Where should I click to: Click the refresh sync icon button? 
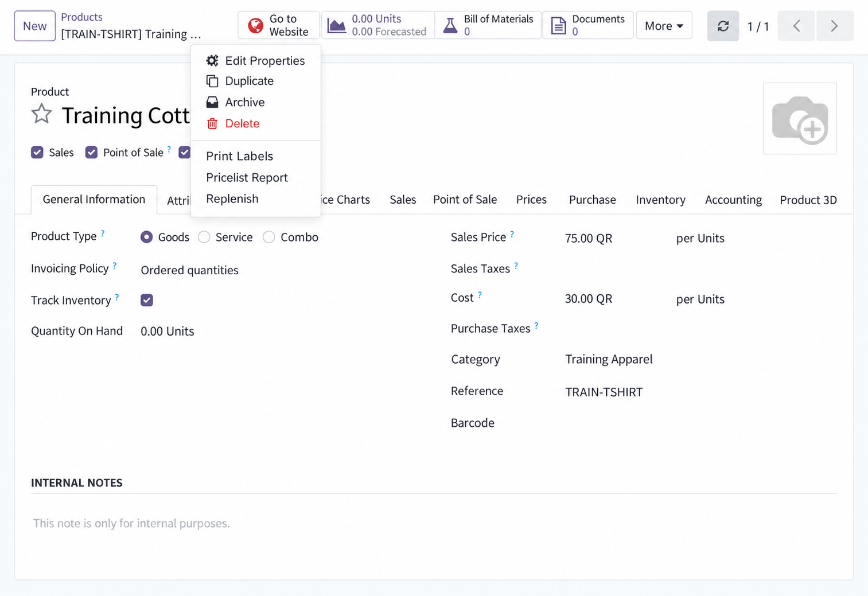(723, 26)
